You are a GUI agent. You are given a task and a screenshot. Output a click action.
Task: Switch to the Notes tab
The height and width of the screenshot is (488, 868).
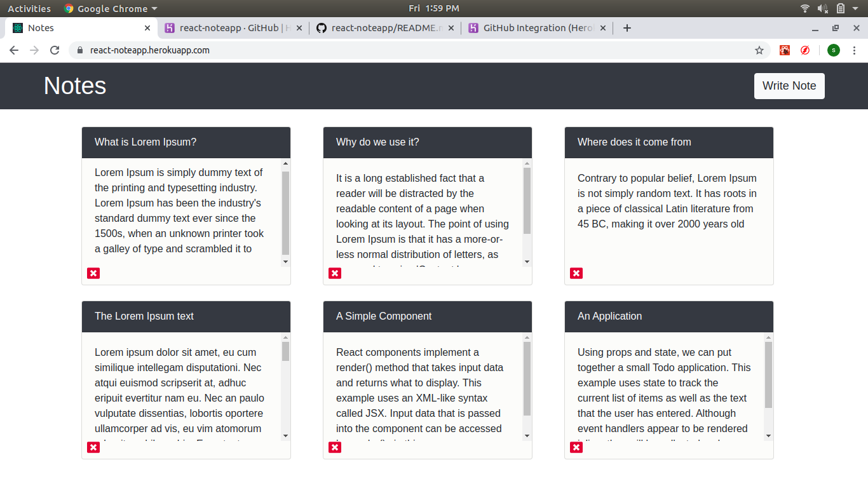pyautogui.click(x=80, y=28)
